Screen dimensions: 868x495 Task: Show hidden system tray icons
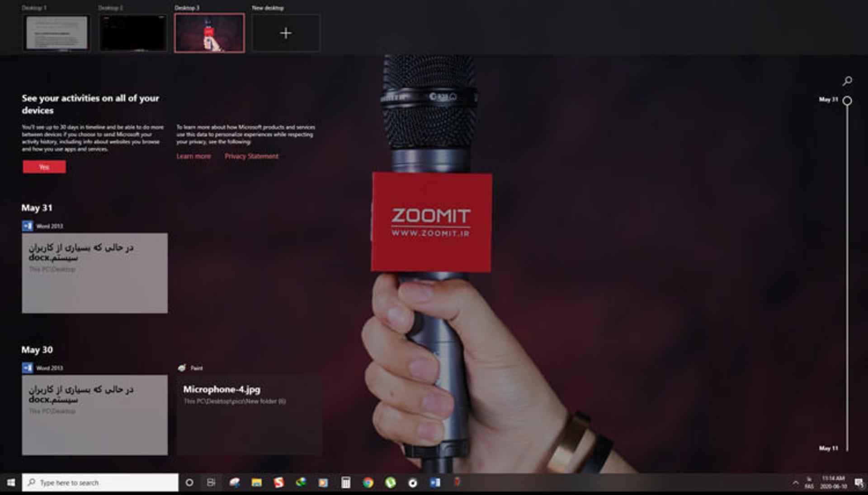(x=795, y=483)
